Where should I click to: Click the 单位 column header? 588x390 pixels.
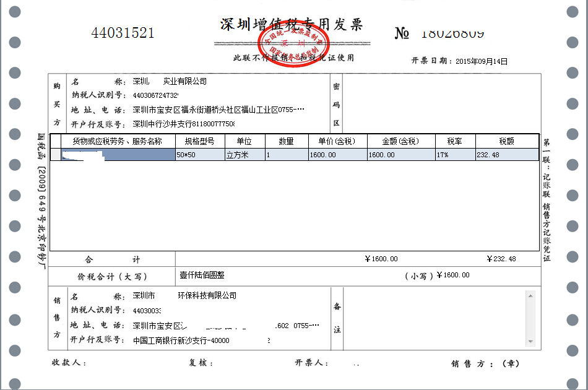[245, 141]
